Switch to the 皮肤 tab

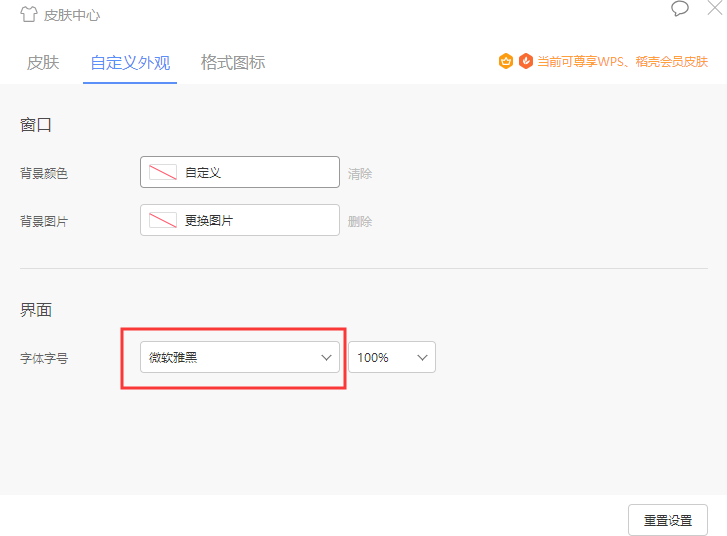pyautogui.click(x=43, y=63)
